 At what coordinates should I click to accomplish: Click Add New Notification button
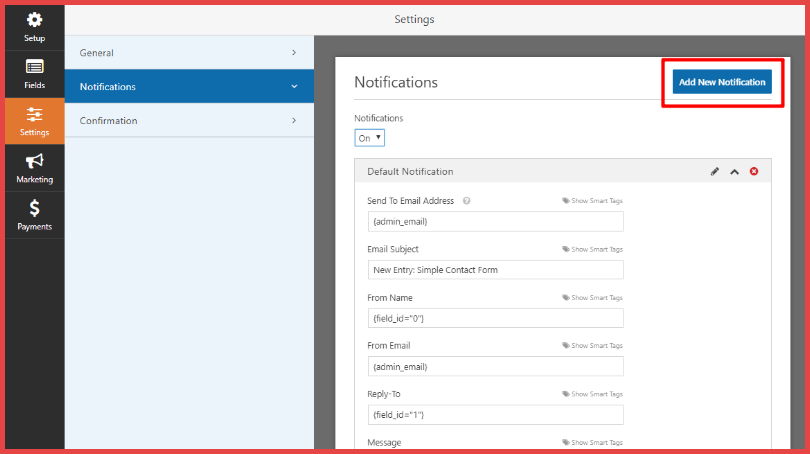[722, 82]
